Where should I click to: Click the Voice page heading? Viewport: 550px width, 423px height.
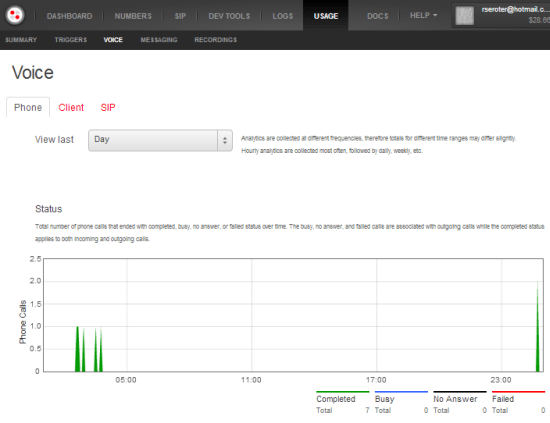click(33, 73)
